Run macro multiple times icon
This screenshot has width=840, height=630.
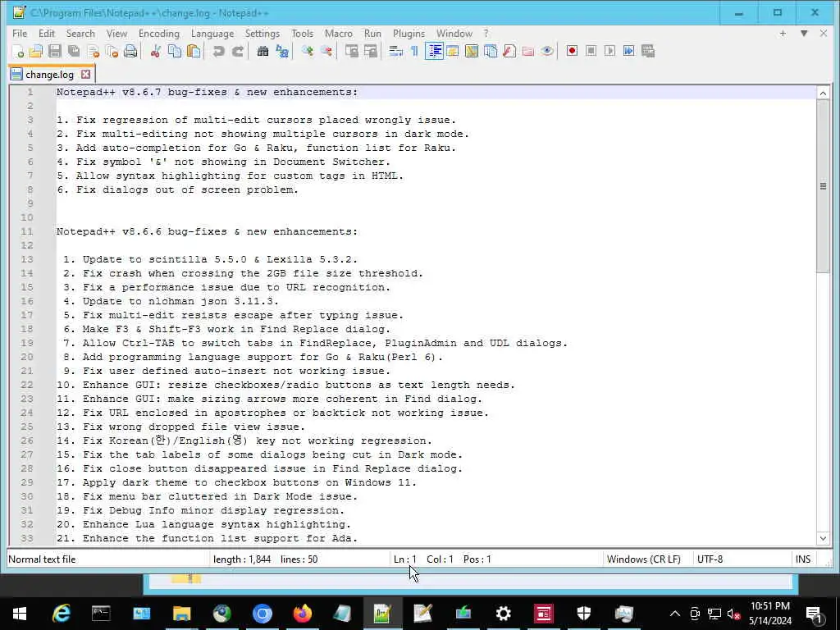tap(629, 52)
